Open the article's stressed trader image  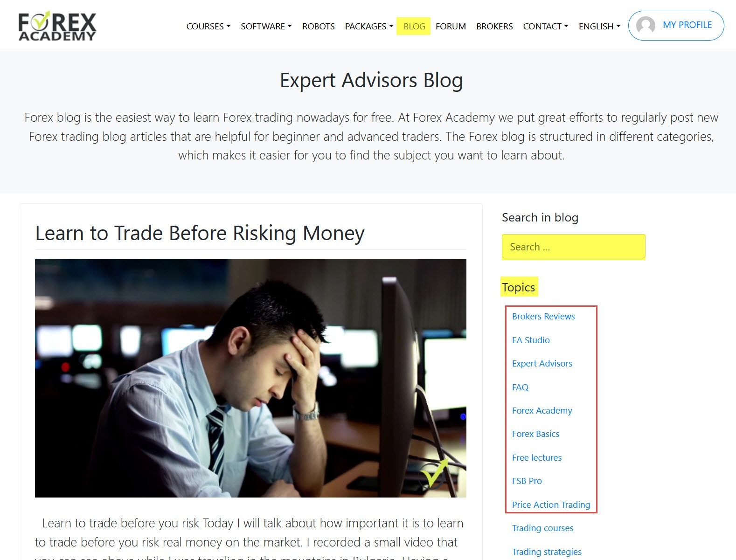pos(250,378)
